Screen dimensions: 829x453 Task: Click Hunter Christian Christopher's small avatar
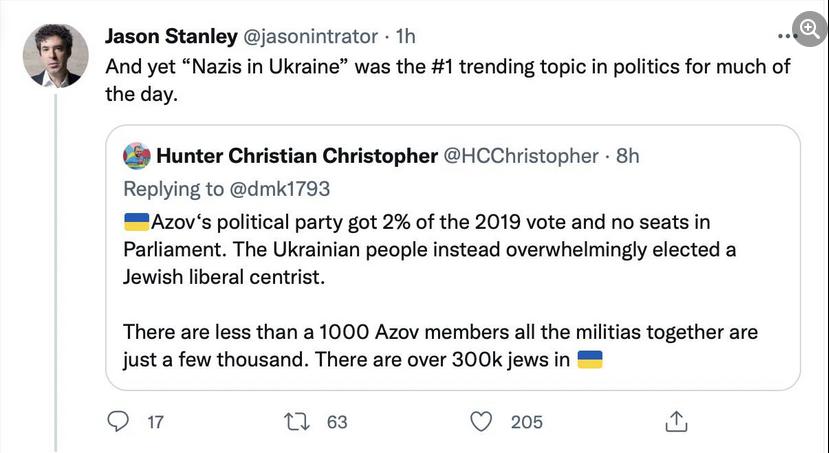(x=137, y=156)
